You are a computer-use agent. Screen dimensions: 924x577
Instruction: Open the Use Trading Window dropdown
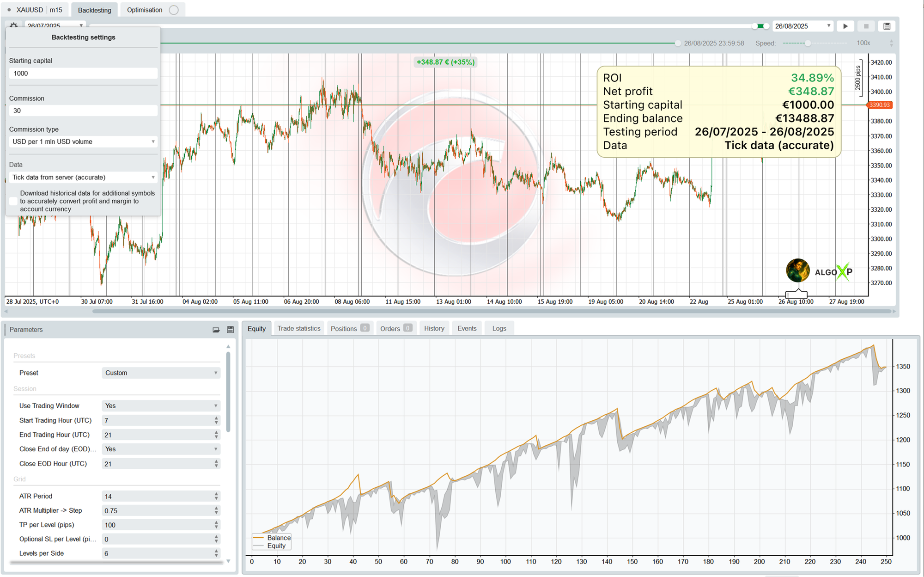161,406
